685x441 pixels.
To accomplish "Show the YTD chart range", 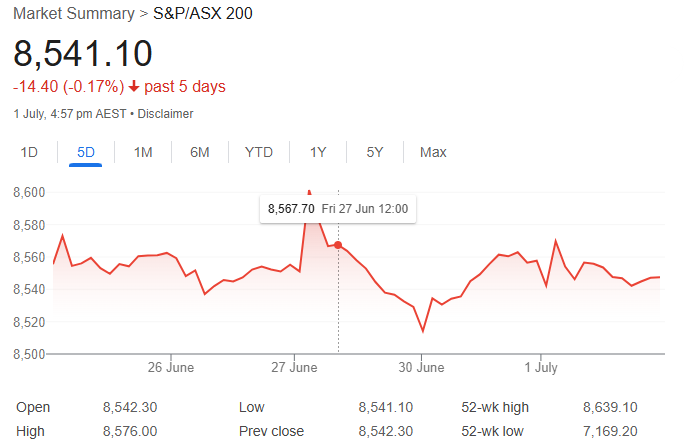I will tap(259, 152).
